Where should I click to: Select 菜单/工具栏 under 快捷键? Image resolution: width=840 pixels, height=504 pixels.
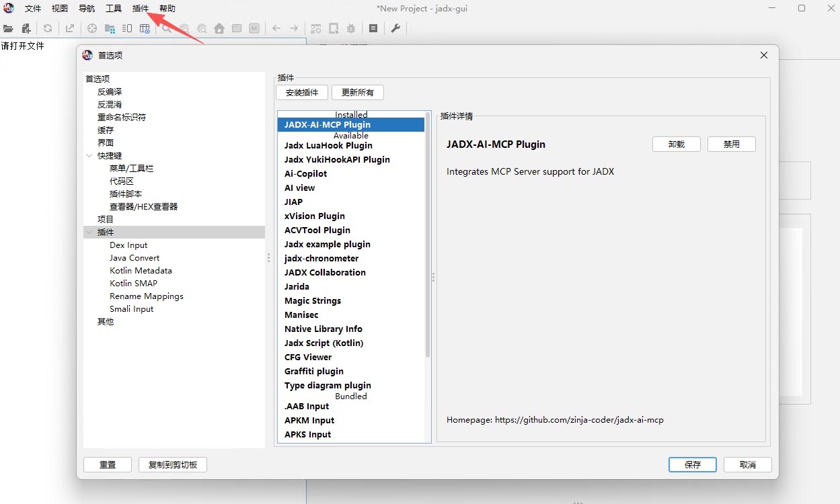(132, 168)
